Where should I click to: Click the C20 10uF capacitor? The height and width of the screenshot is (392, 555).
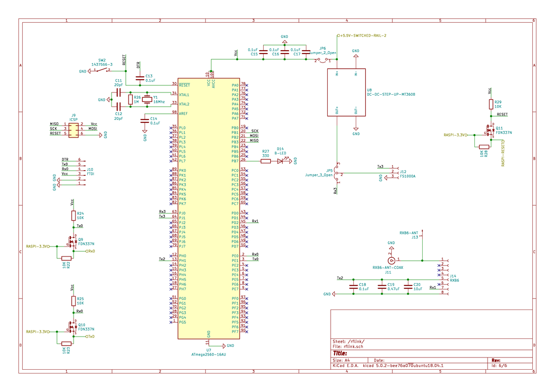[x=407, y=286]
